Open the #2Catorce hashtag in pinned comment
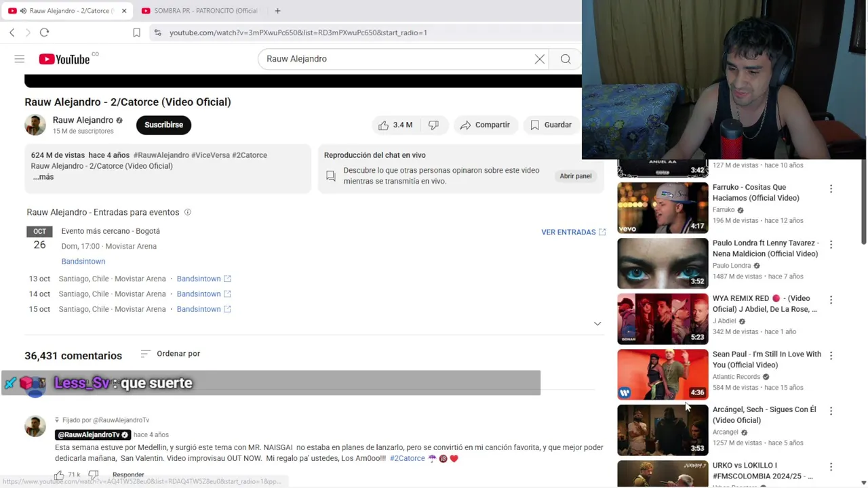 point(407,459)
